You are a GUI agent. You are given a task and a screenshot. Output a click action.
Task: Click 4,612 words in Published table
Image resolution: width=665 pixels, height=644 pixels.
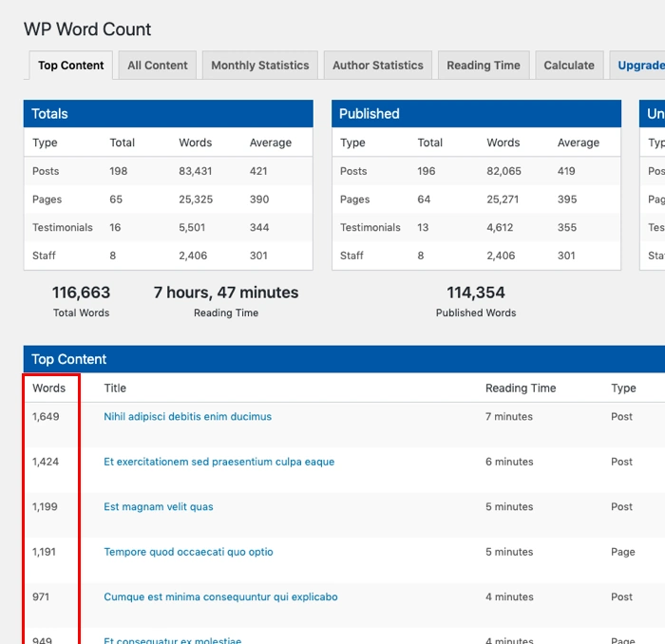point(500,227)
